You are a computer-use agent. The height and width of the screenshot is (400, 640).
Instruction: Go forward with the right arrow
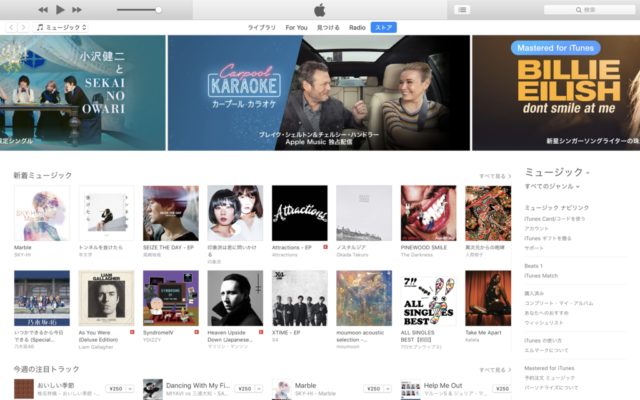click(x=23, y=27)
